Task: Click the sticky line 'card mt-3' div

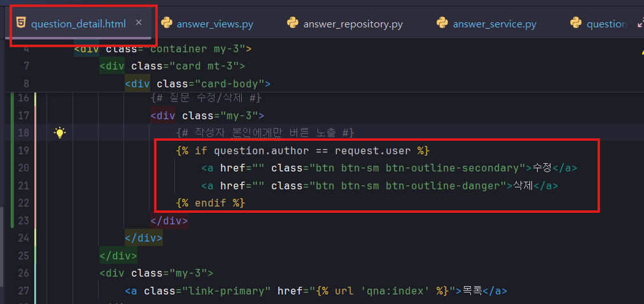Action: [x=172, y=66]
